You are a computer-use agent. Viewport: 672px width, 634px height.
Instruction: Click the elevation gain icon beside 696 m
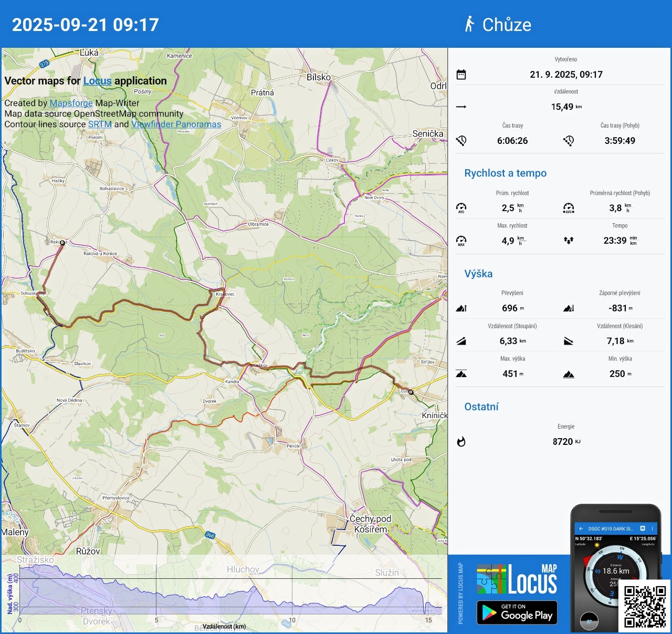[x=461, y=308]
